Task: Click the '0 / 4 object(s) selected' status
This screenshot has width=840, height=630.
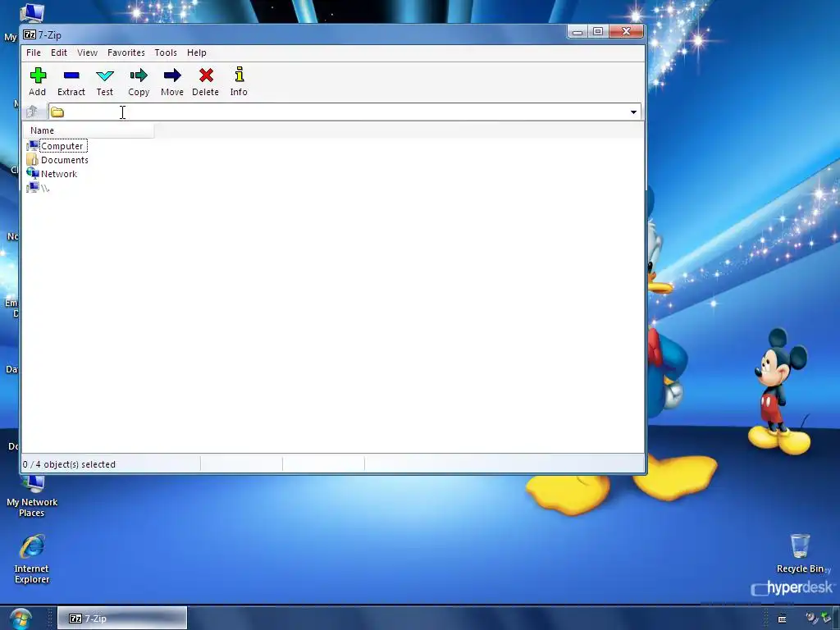Action: 69,464
